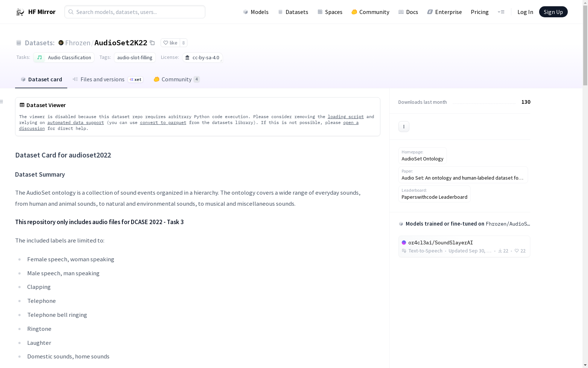This screenshot has height=368, width=588.
Task: Select the Dataset card tab
Action: 41,79
